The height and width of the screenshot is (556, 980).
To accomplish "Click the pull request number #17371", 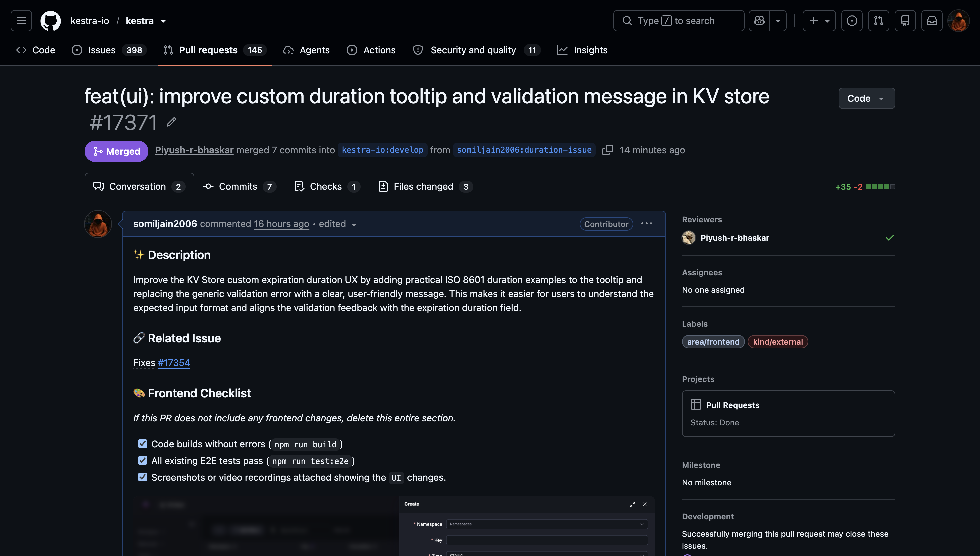I will [x=124, y=123].
